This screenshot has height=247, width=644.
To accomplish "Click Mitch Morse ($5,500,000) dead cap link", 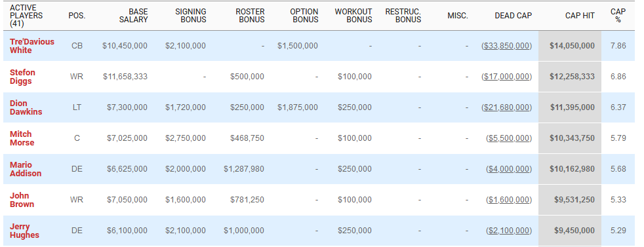I will (x=509, y=138).
